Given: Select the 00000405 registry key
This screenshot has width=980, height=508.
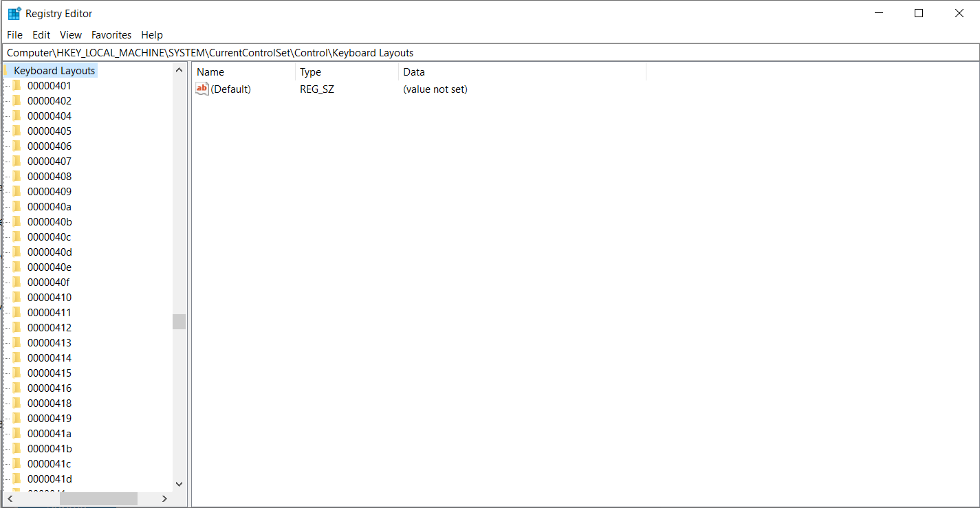Looking at the screenshot, I should pyautogui.click(x=50, y=131).
